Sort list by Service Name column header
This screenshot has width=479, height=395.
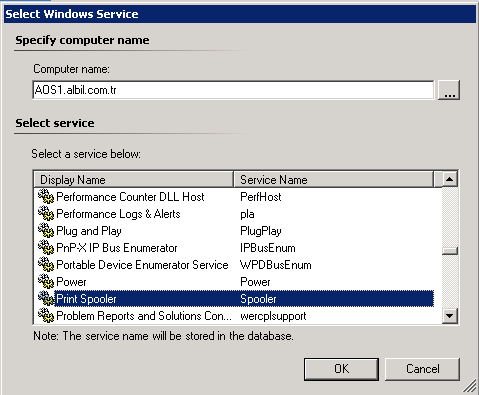(334, 180)
